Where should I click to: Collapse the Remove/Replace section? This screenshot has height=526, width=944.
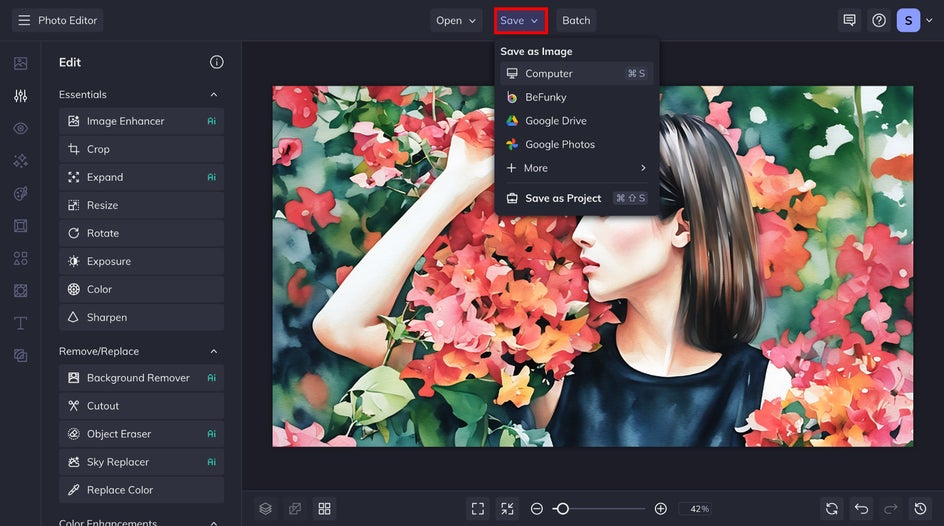pos(214,351)
